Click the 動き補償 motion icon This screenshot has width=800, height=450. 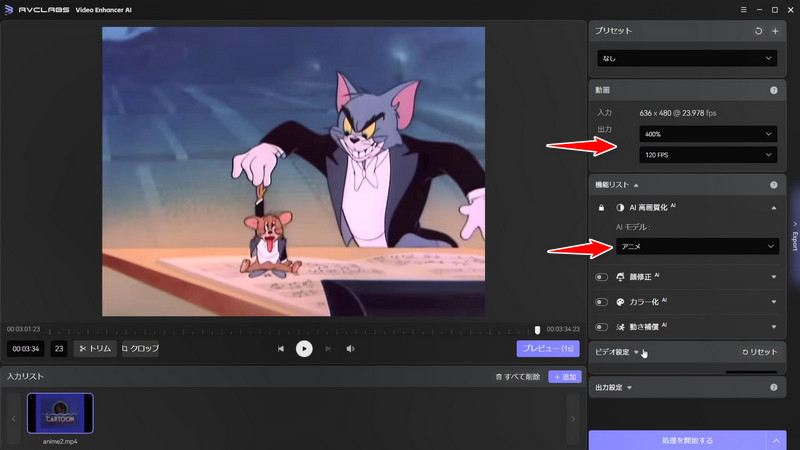620,327
